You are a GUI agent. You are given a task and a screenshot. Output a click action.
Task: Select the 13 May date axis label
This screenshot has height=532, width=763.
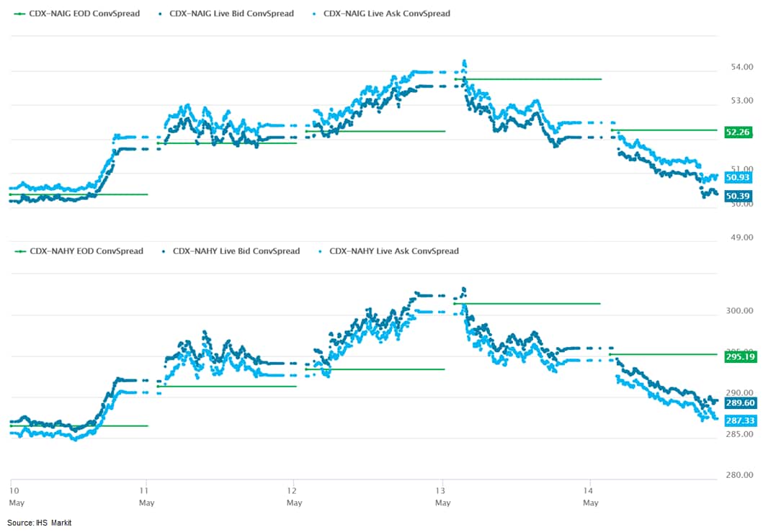pyautogui.click(x=442, y=497)
